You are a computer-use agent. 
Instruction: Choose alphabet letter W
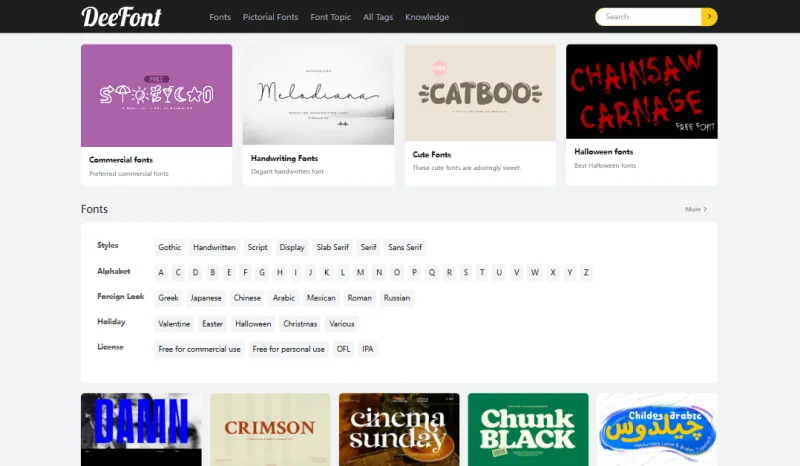point(535,273)
